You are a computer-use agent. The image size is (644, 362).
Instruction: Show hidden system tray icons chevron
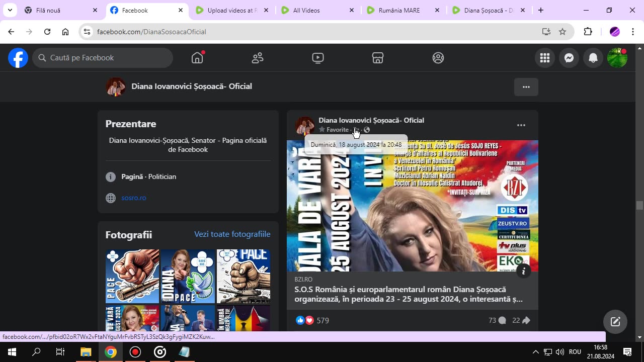click(x=535, y=352)
